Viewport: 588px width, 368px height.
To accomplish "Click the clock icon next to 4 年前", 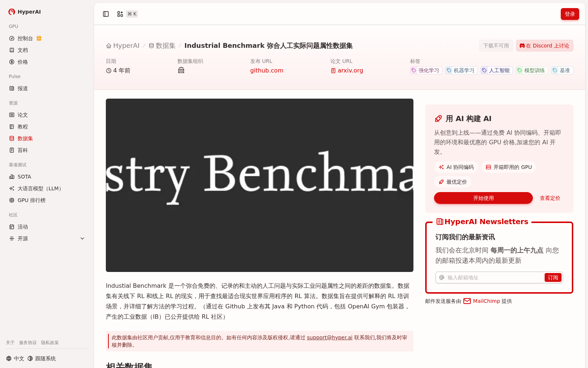I will (109, 71).
